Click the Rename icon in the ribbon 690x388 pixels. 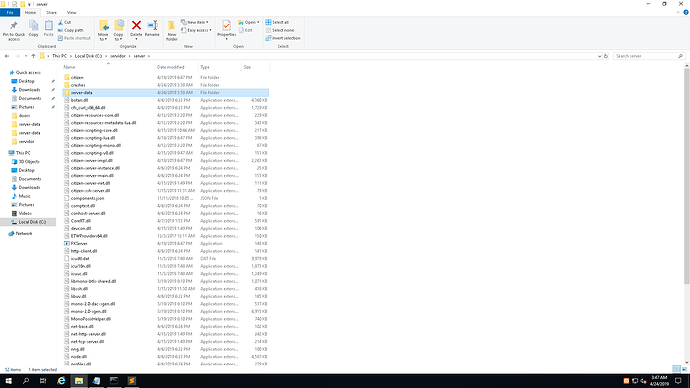click(152, 28)
